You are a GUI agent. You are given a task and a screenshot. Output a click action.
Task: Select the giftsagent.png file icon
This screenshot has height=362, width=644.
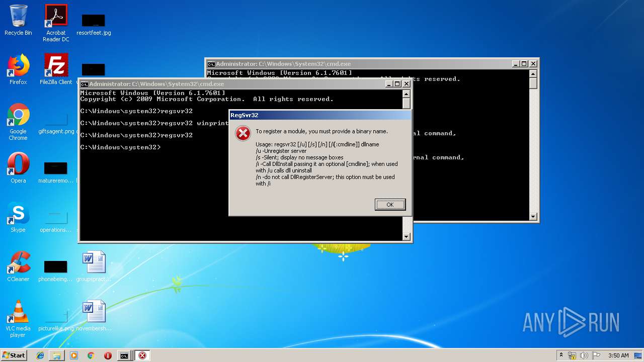coord(56,123)
